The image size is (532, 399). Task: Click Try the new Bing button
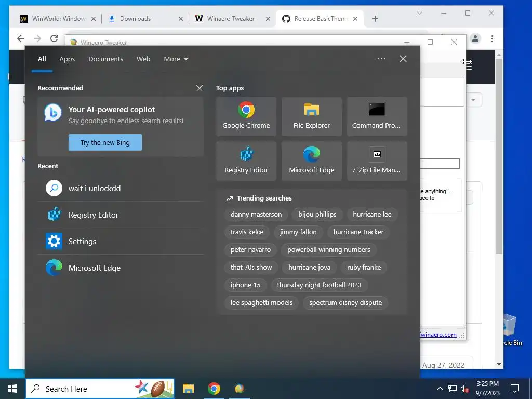[105, 142]
